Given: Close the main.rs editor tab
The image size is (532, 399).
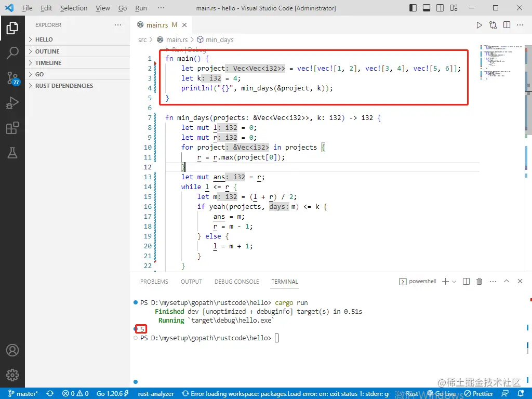Looking at the screenshot, I should coord(184,25).
